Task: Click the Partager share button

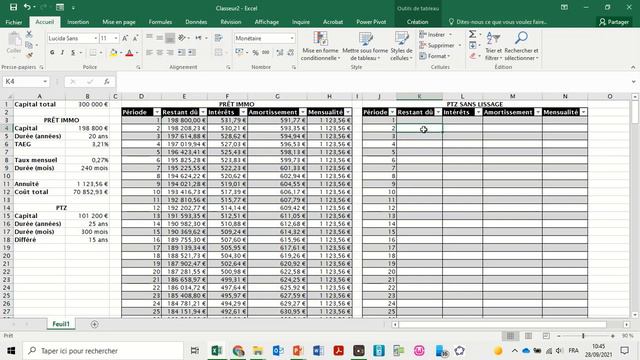Action: click(x=614, y=22)
